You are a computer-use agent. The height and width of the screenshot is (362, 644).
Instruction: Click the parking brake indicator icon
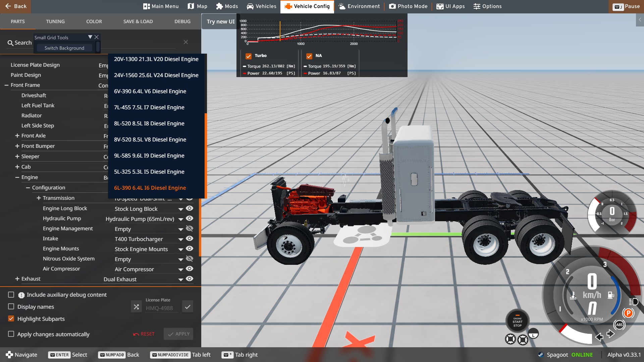pos(628,313)
